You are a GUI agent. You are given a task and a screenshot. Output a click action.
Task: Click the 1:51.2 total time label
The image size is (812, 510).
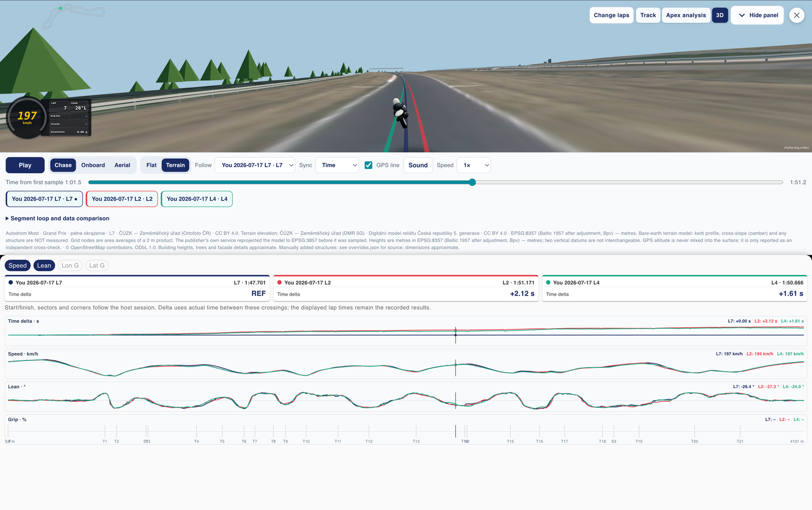[798, 182]
